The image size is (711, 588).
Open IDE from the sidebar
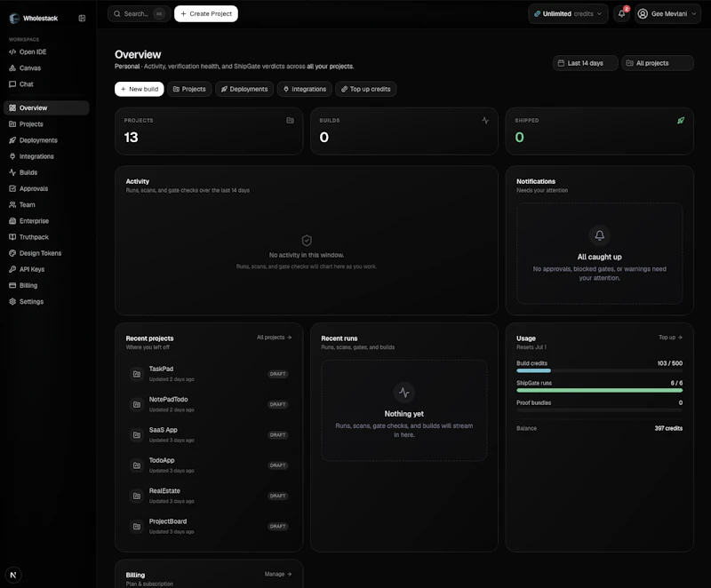(x=46, y=52)
